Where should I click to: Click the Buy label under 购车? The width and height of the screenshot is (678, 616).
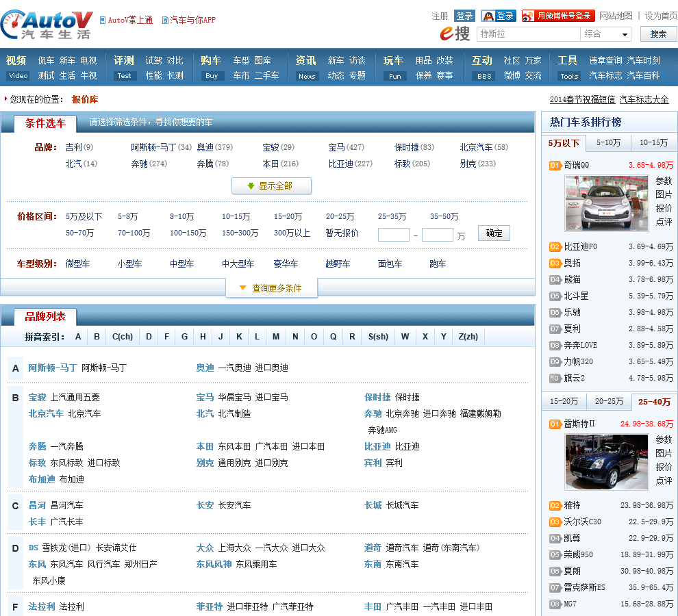pos(212,76)
